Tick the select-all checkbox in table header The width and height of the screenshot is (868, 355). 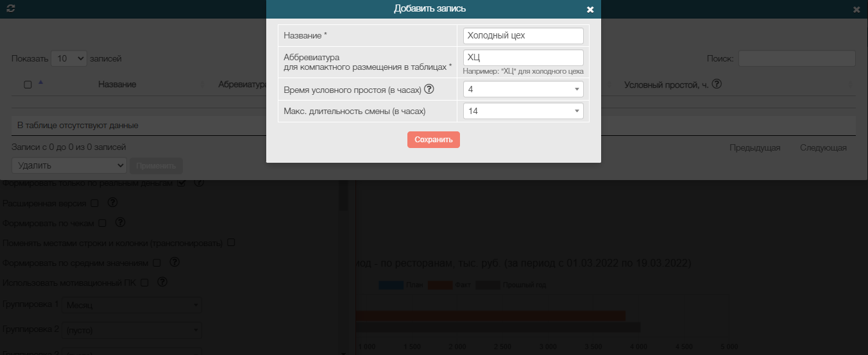point(28,85)
